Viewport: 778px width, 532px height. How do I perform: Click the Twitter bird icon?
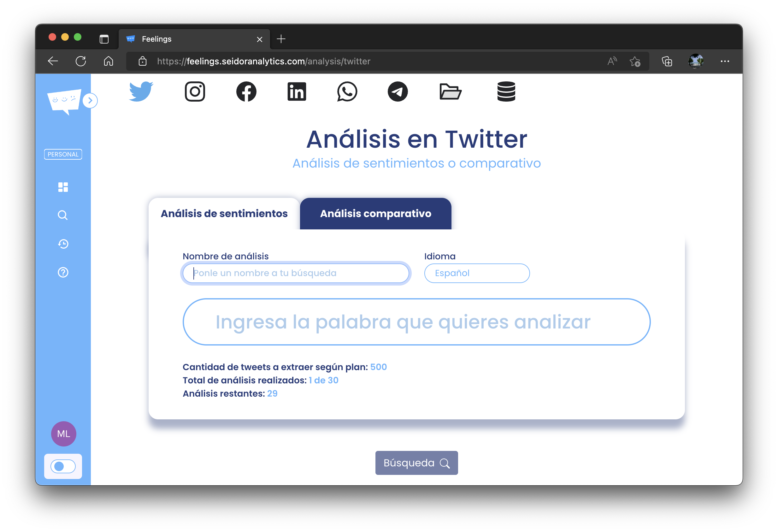[141, 92]
